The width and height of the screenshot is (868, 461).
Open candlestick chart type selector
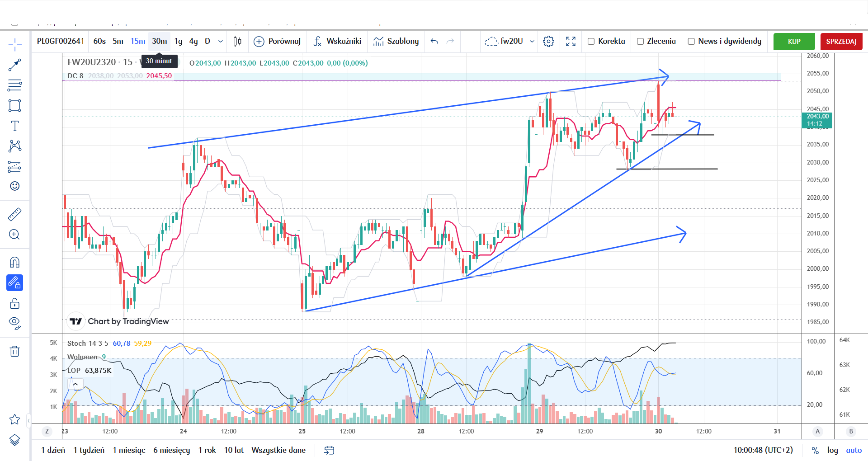(237, 42)
